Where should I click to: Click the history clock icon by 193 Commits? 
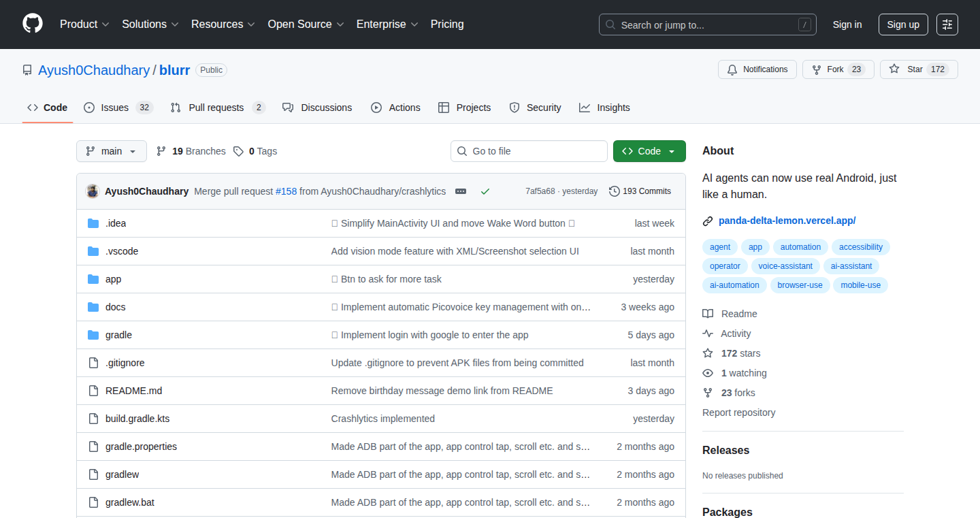click(x=615, y=191)
